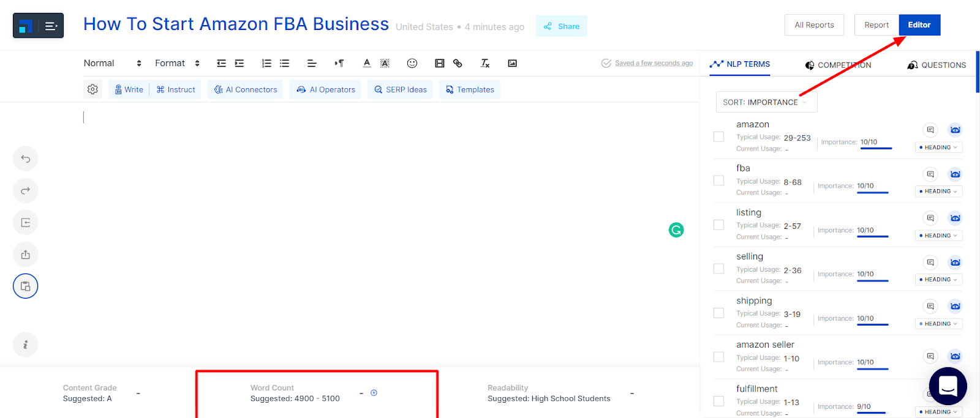Increase indent in toolbar
This screenshot has width=980, height=418.
[x=239, y=63]
